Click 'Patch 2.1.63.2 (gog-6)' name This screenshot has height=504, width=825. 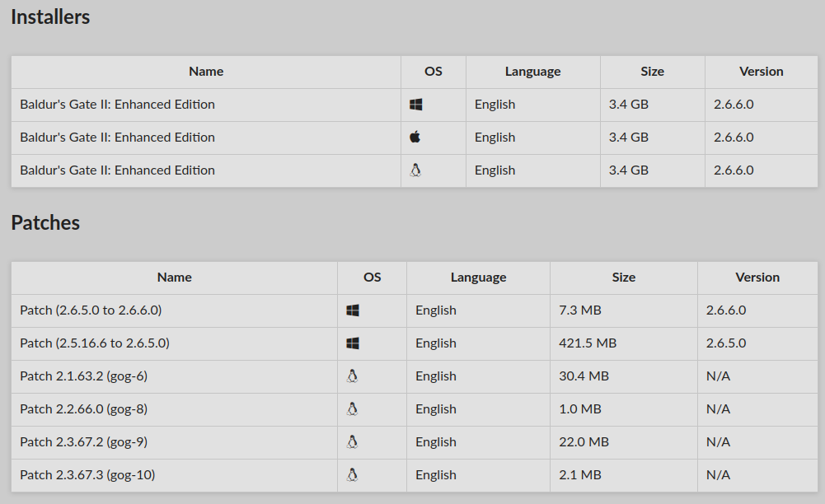click(84, 376)
